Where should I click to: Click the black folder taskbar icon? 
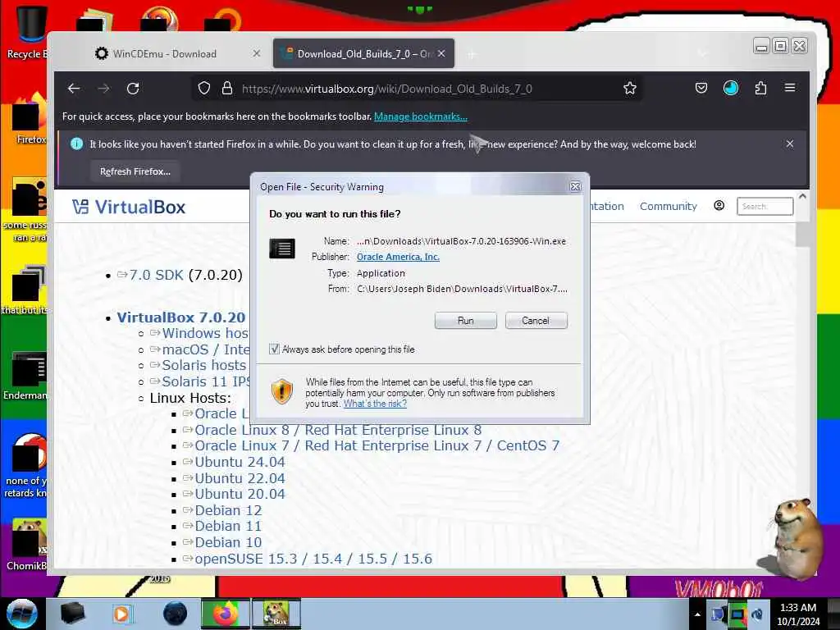tap(72, 614)
